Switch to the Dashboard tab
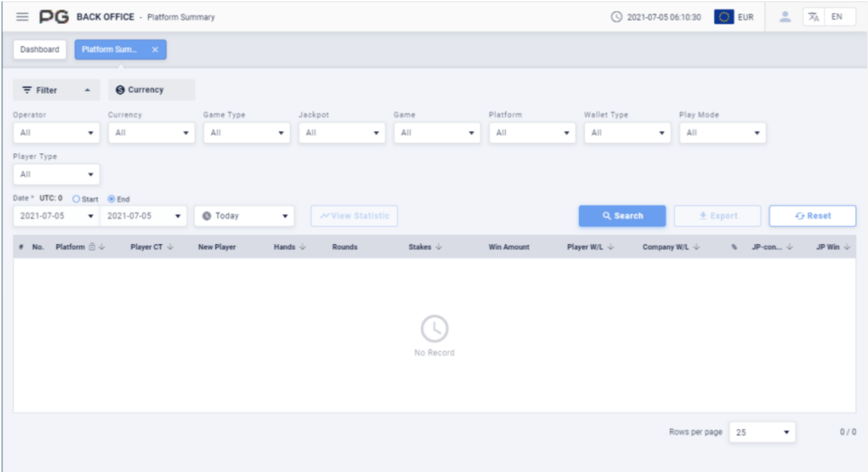This screenshot has height=472, width=868. pos(39,50)
